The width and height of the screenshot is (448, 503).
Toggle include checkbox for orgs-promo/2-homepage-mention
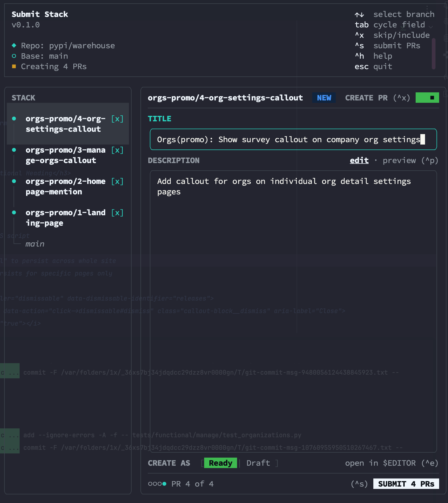pos(117,181)
